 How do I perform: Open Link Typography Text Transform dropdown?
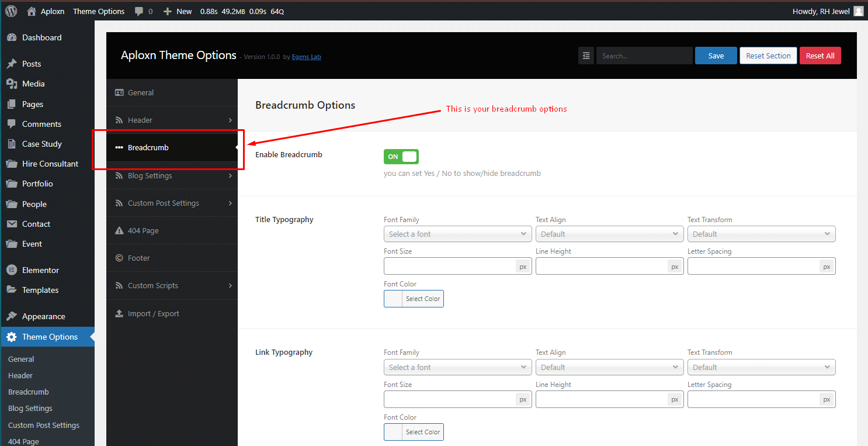[761, 367]
